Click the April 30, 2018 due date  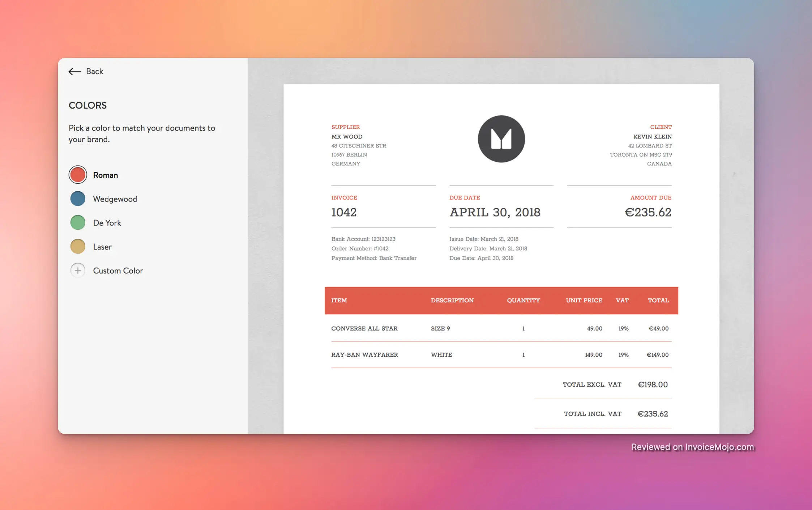495,212
